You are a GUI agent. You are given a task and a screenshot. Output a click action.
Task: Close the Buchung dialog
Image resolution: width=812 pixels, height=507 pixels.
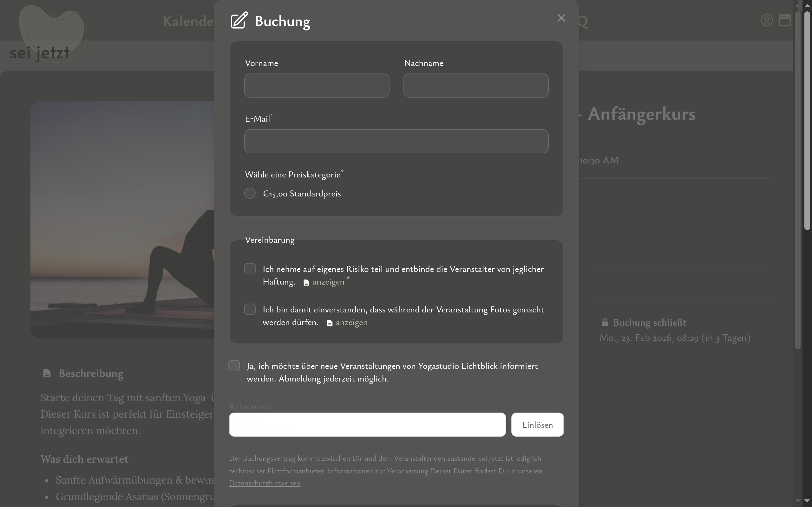[x=561, y=18]
